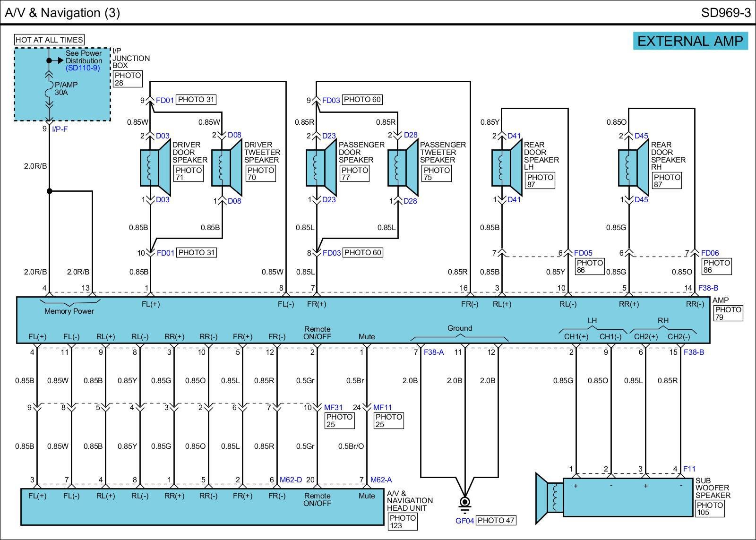Open the SD110-9 power distribution link

click(83, 68)
